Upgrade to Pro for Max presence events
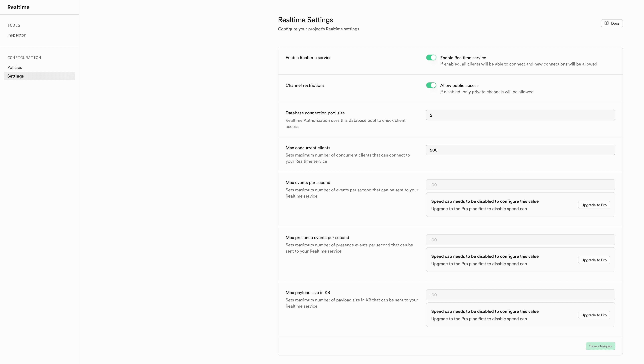Screen dimensions: 644x364 [594, 260]
